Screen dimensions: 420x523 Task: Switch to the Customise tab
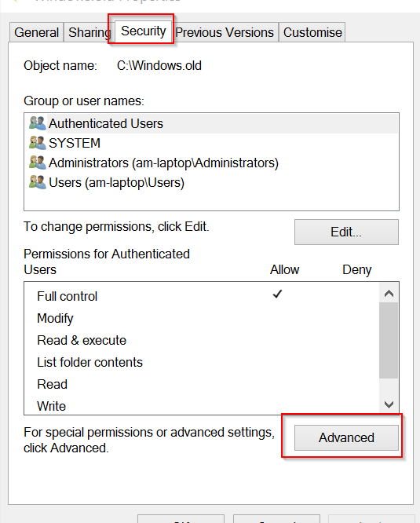pyautogui.click(x=312, y=33)
